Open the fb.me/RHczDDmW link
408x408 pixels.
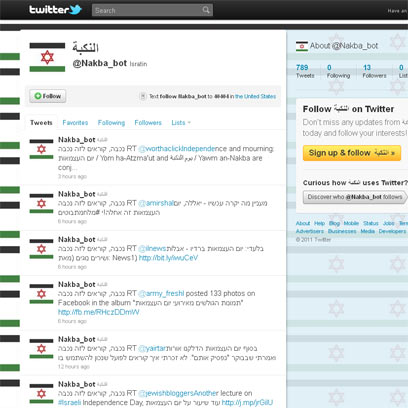coord(99,312)
